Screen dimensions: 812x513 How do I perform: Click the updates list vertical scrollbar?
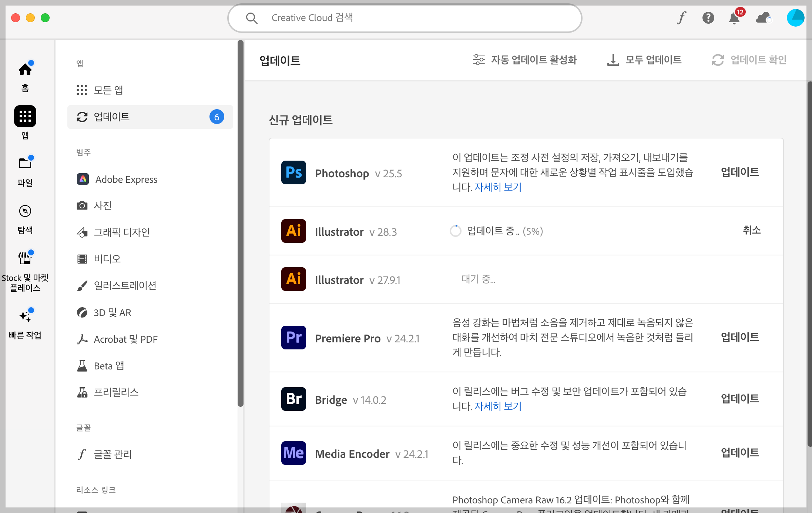pyautogui.click(x=809, y=264)
